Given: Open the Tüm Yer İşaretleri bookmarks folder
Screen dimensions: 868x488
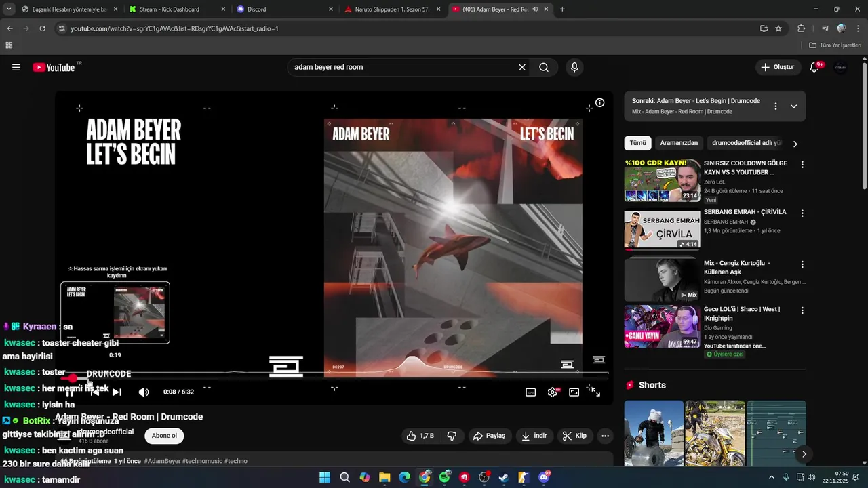Looking at the screenshot, I should coord(835,45).
